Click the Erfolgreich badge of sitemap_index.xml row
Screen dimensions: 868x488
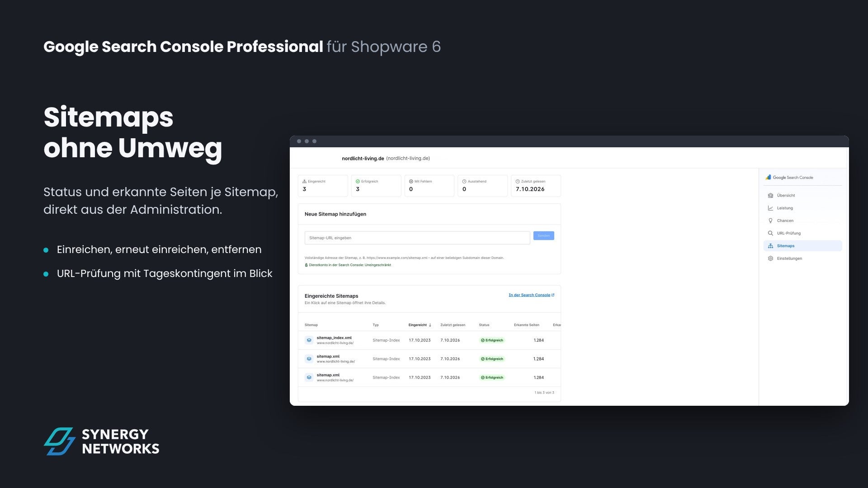(x=492, y=341)
